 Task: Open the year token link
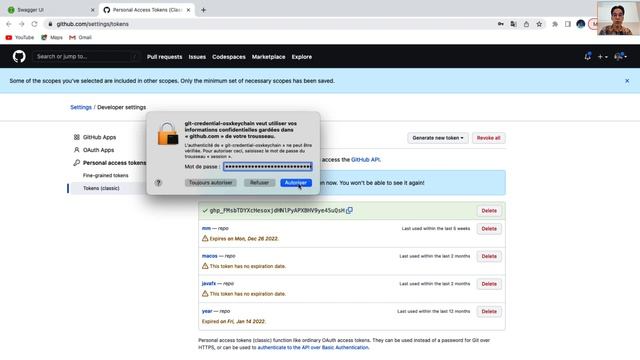point(207,311)
